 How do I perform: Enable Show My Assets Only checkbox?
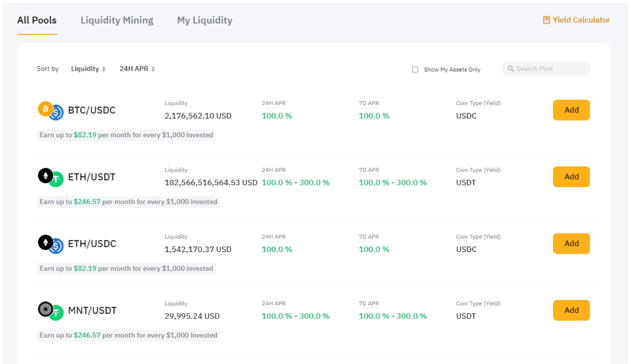pos(415,70)
